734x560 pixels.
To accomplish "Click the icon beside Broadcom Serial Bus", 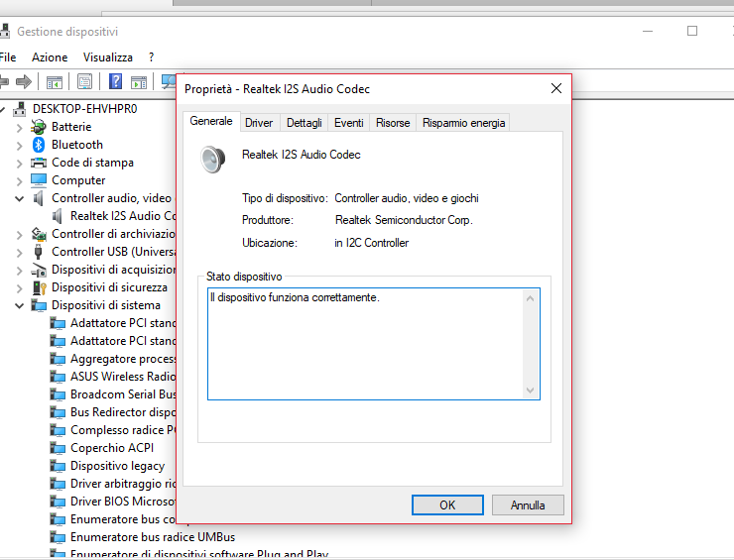I will click(58, 393).
